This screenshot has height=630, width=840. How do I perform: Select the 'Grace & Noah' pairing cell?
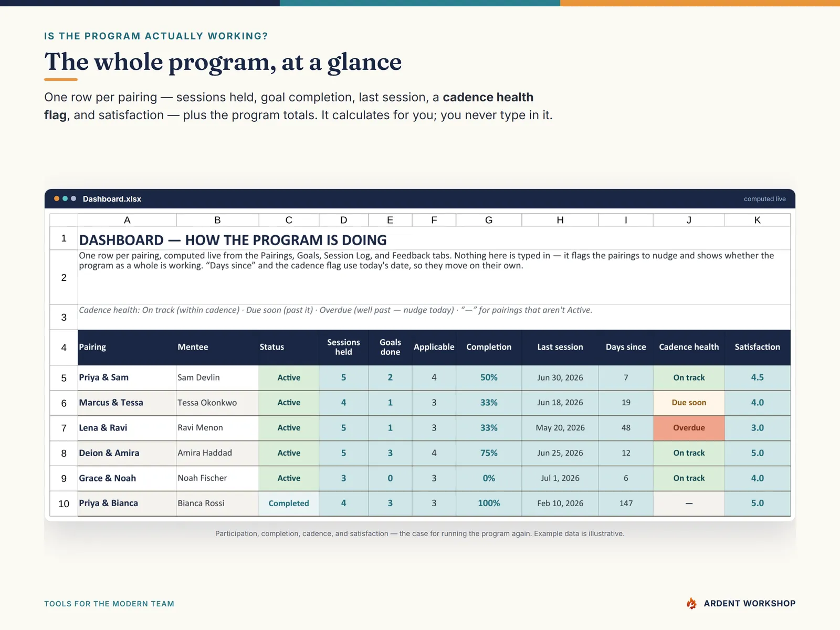pos(127,478)
